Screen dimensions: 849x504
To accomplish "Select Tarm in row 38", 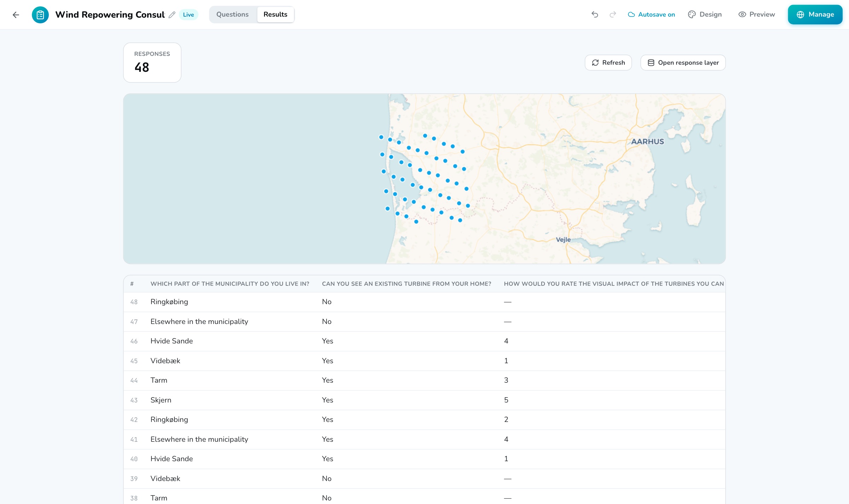I will click(x=159, y=498).
